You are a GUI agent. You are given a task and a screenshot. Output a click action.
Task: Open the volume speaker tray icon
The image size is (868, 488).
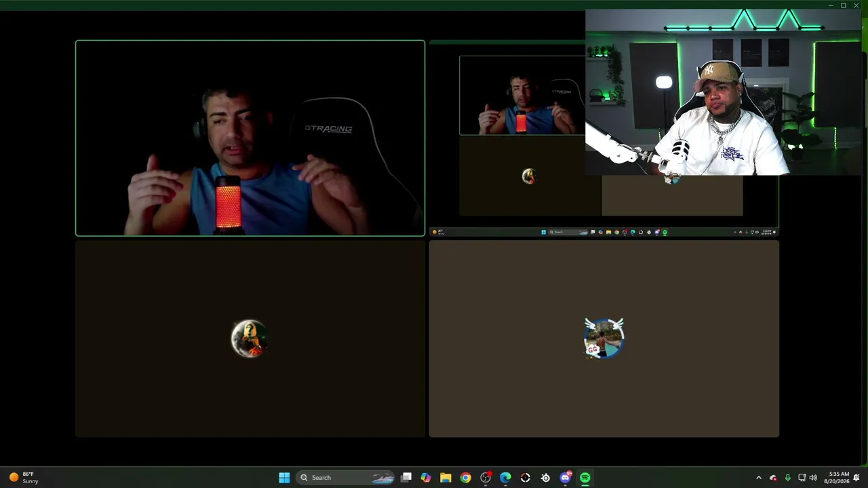pos(813,478)
